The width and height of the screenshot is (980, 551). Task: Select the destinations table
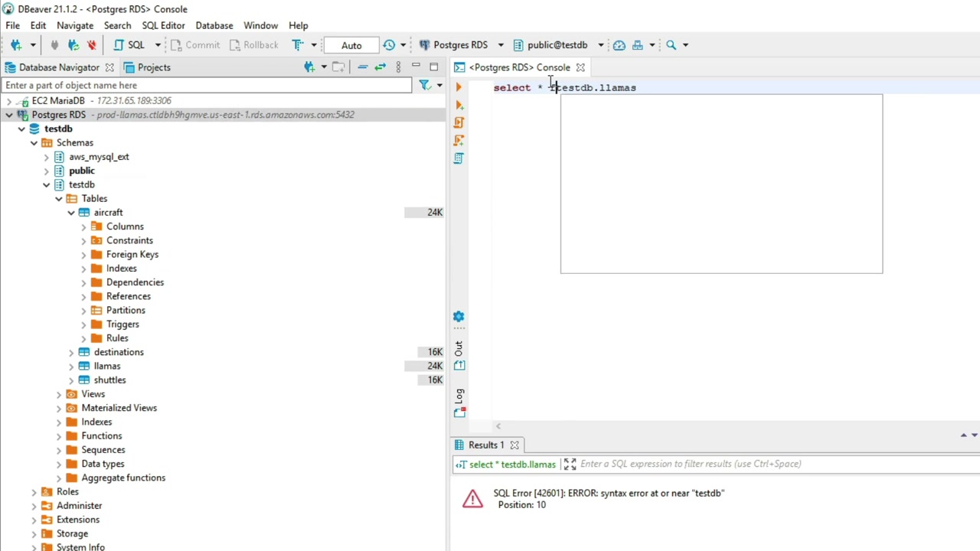(119, 352)
